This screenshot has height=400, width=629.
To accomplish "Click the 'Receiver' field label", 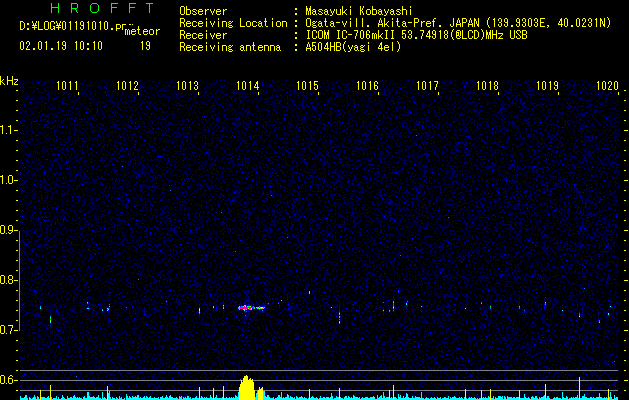I will click(x=203, y=35).
